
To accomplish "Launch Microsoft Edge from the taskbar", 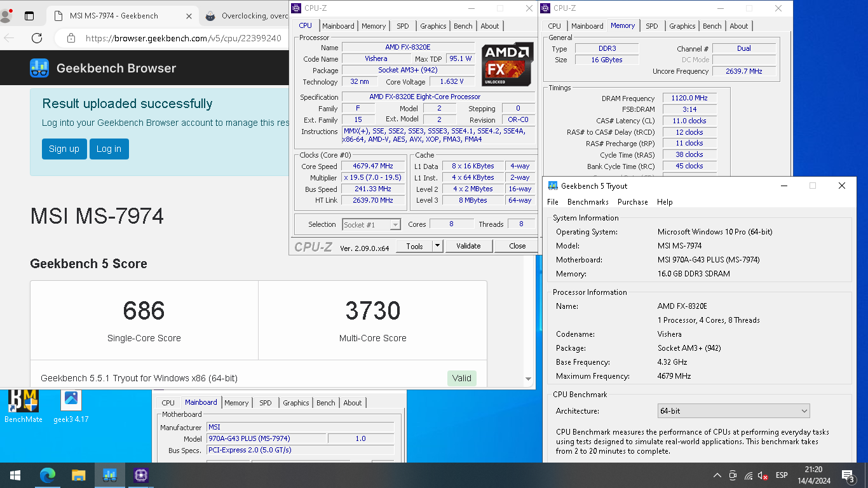I will (x=48, y=475).
